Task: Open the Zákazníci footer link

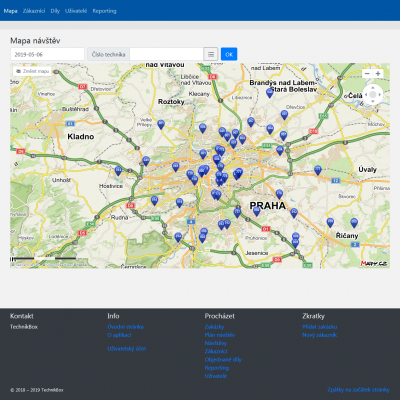Action: 216,351
